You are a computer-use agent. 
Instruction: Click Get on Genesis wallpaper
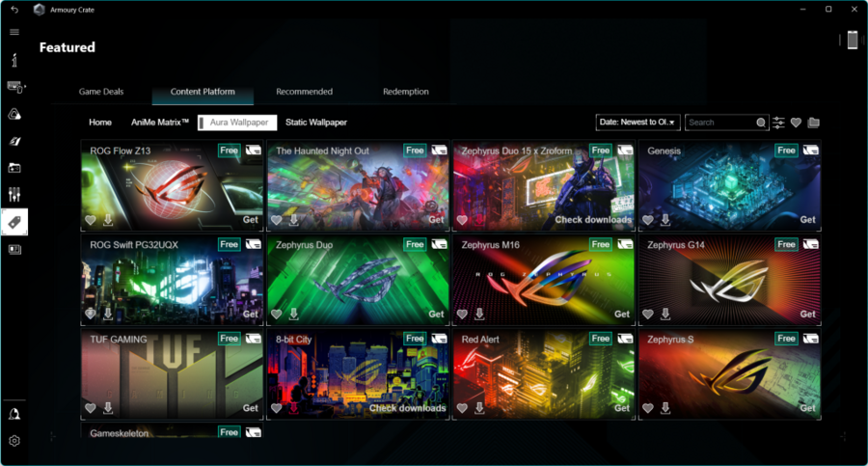(807, 220)
